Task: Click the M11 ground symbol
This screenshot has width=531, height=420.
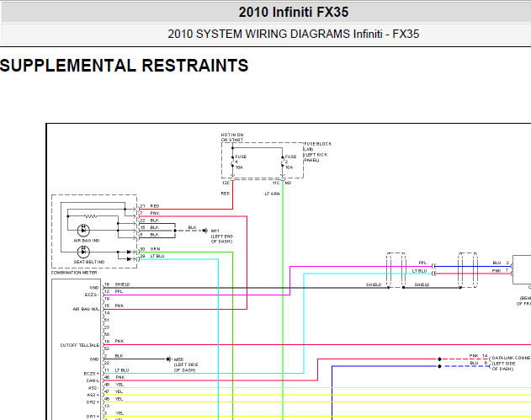Action: tap(204, 231)
